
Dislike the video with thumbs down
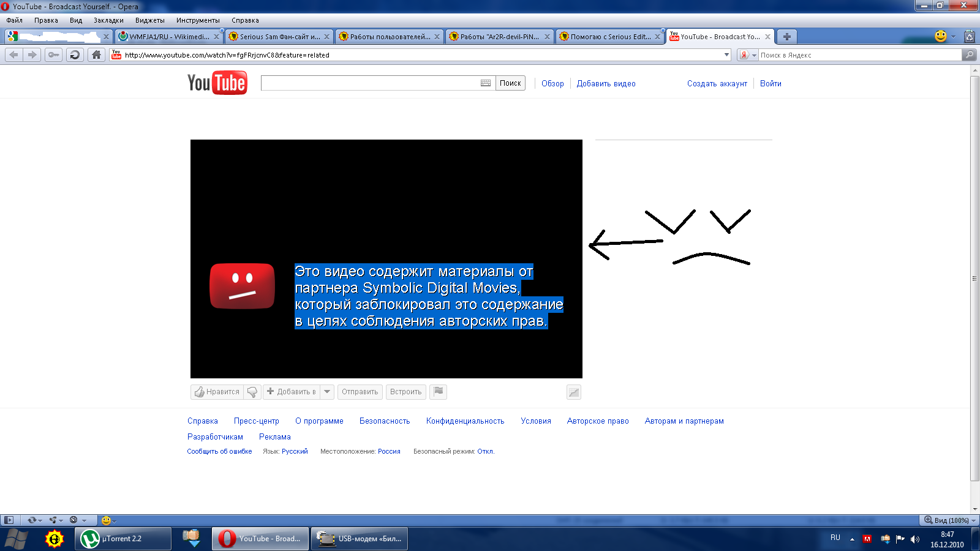(252, 392)
